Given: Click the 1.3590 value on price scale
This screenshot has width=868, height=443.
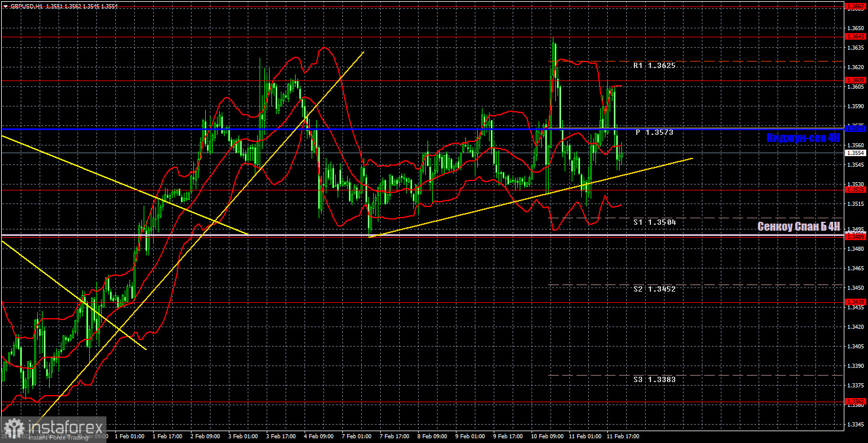Looking at the screenshot, I should (x=856, y=106).
